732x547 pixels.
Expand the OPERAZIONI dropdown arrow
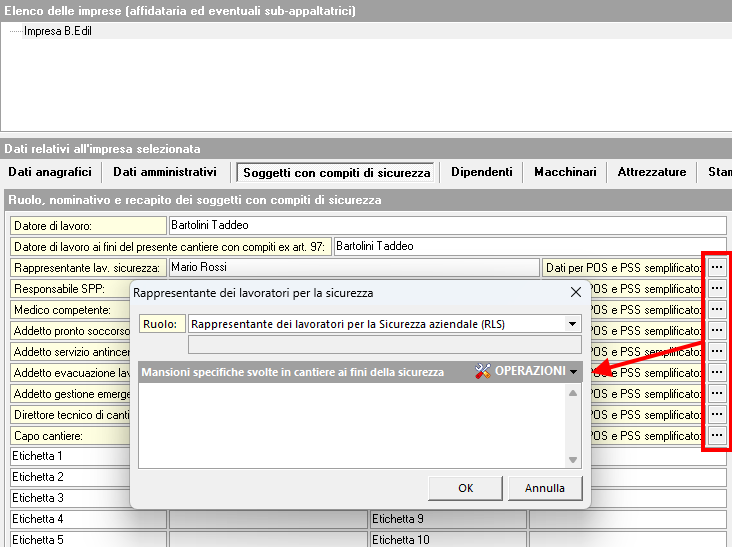[573, 372]
